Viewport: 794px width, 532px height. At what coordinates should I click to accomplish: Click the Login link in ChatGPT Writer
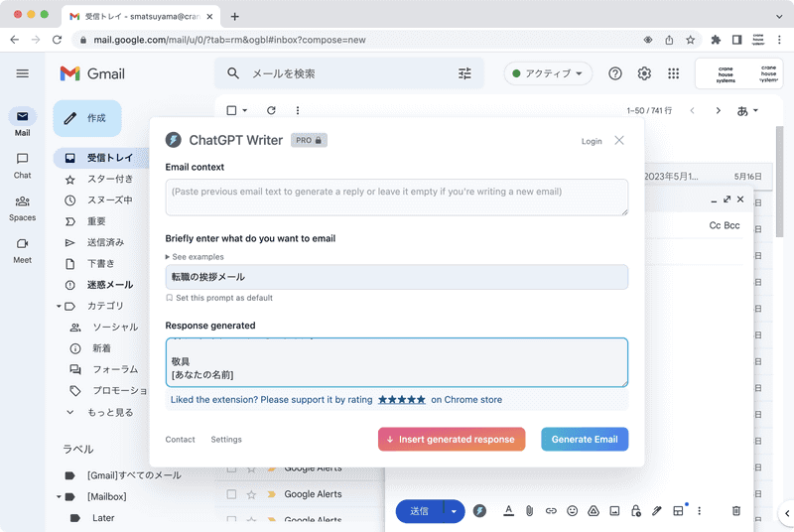pyautogui.click(x=592, y=141)
